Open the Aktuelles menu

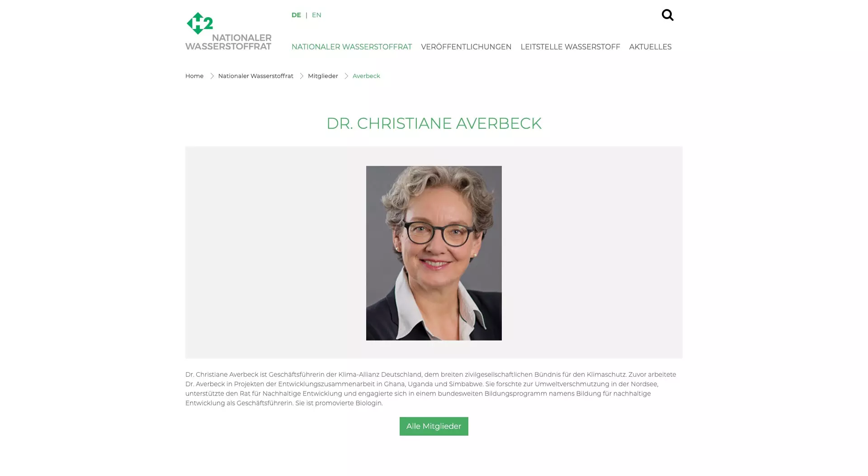[x=650, y=47]
